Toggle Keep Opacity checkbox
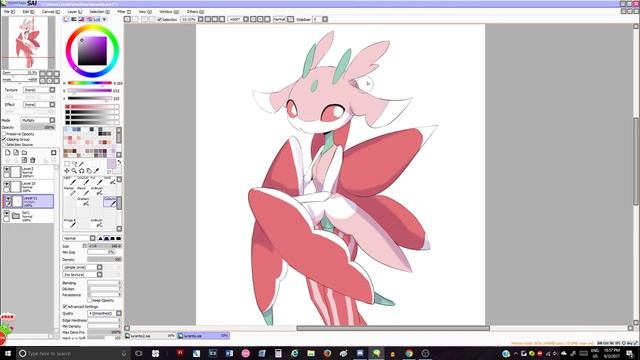Screen dimensions: 640x360 pos(89,300)
